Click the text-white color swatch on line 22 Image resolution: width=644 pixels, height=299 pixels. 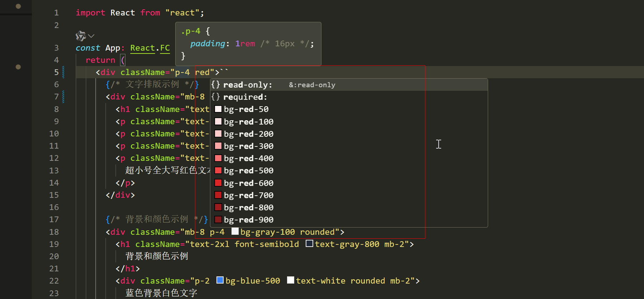(291, 280)
